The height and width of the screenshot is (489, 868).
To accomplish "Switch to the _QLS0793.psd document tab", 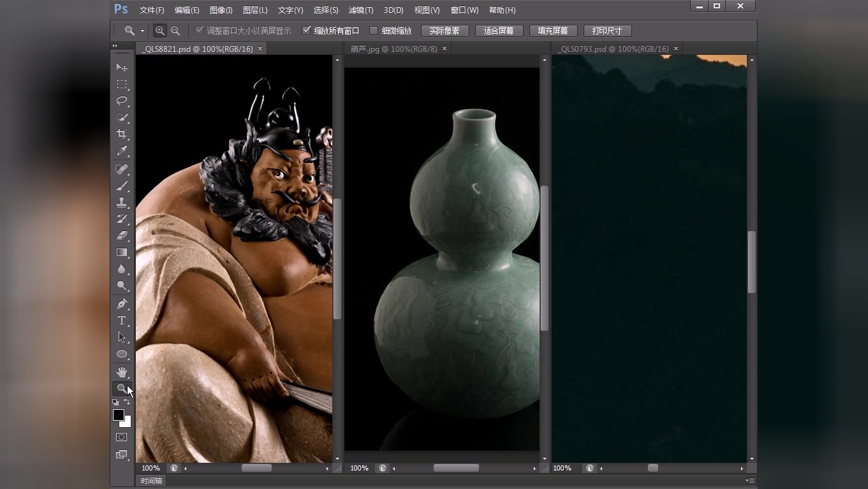I will (612, 49).
